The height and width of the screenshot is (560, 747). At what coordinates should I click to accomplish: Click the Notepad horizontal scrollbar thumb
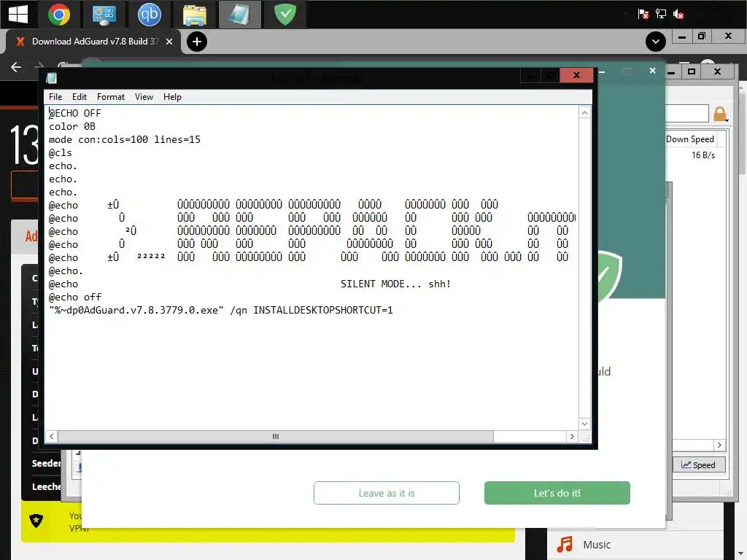(x=275, y=436)
